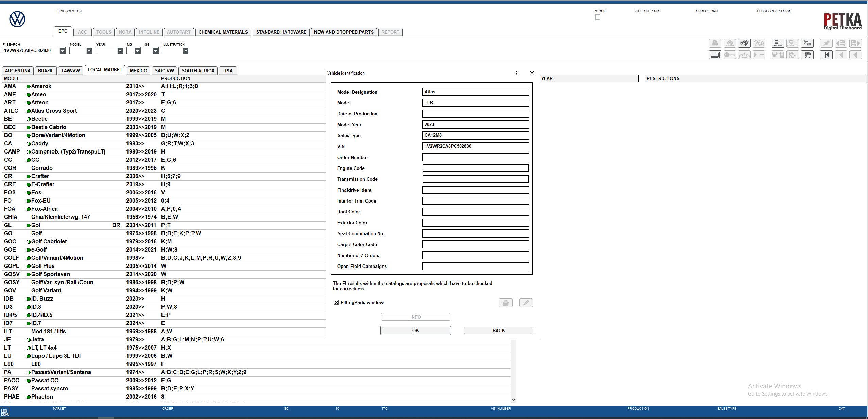Click the help question mark in dialog title

(517, 73)
